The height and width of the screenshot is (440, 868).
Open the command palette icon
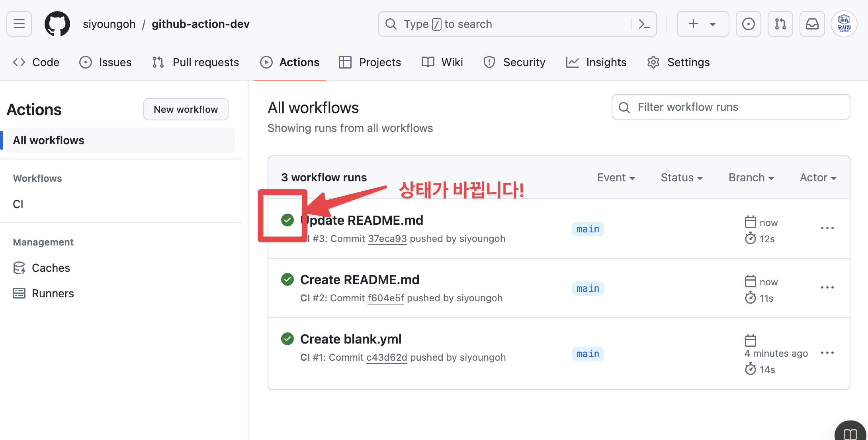(x=644, y=24)
